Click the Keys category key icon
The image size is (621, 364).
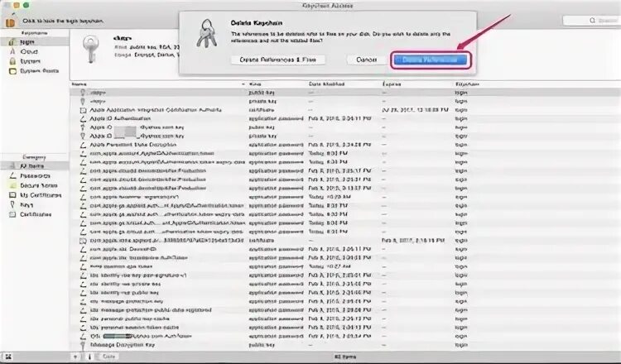[x=12, y=204]
